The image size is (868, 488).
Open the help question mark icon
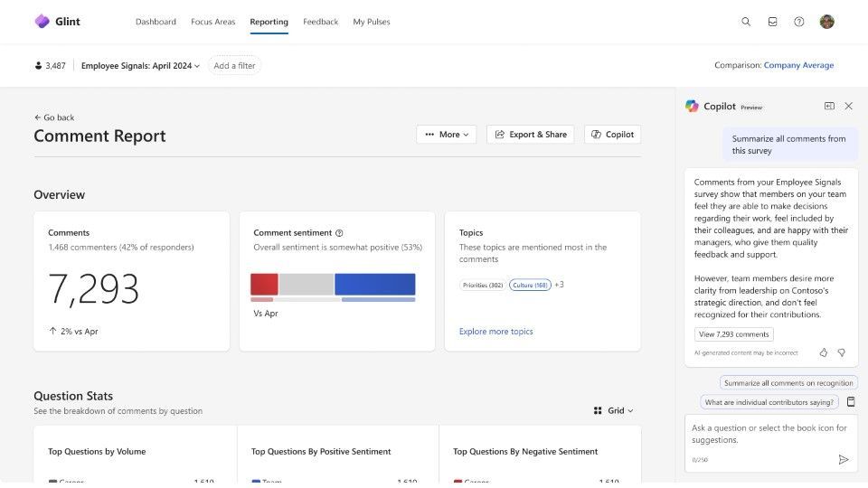coord(799,22)
